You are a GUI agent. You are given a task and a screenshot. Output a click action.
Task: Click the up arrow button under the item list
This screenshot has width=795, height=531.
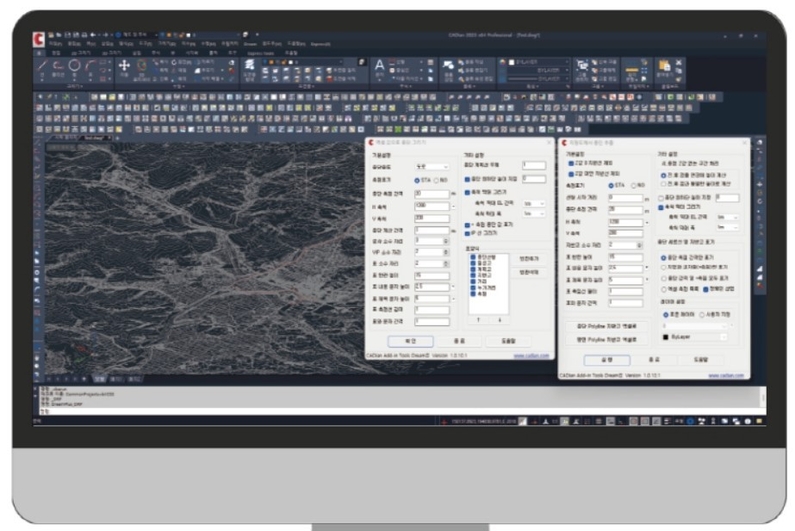[478, 320]
